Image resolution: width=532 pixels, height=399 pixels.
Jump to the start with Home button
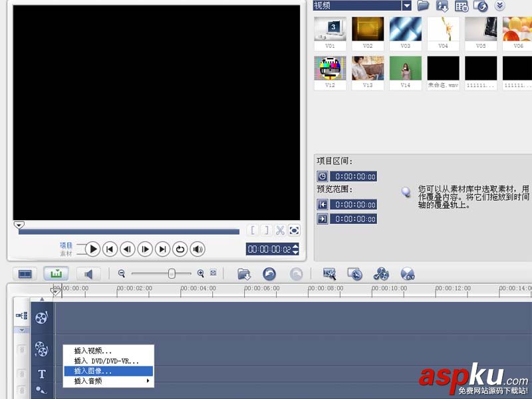pos(110,249)
